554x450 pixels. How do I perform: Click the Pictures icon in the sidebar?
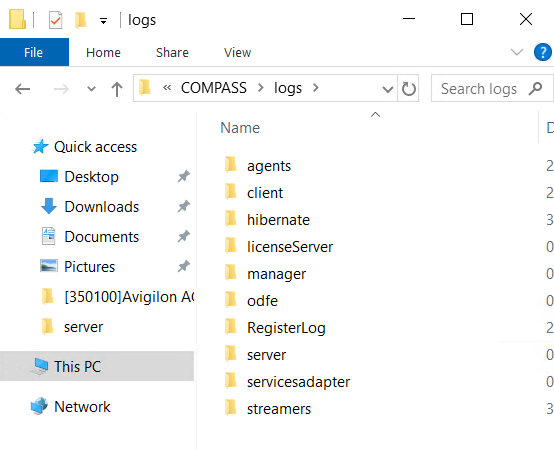(x=49, y=266)
